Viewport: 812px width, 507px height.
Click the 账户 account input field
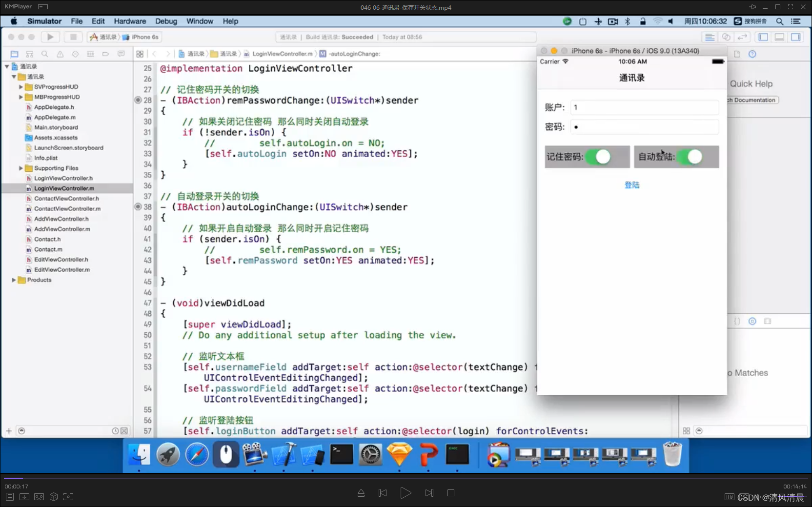(x=645, y=107)
